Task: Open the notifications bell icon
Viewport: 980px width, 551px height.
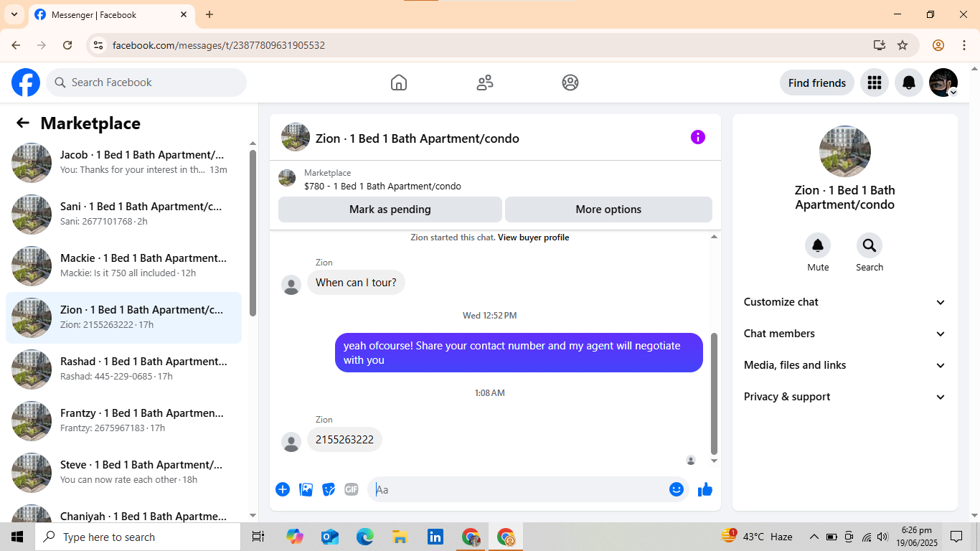Action: click(x=909, y=83)
